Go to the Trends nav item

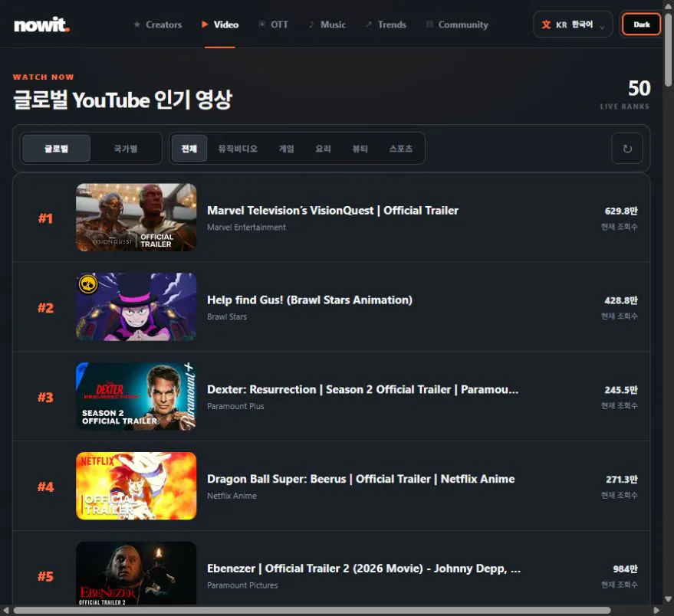386,25
